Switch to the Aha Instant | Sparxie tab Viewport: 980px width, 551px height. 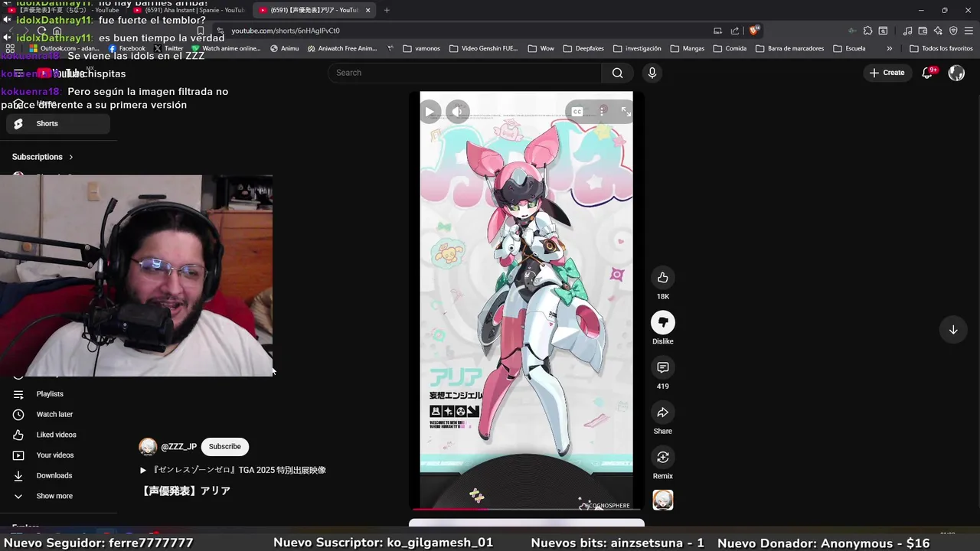click(x=189, y=10)
